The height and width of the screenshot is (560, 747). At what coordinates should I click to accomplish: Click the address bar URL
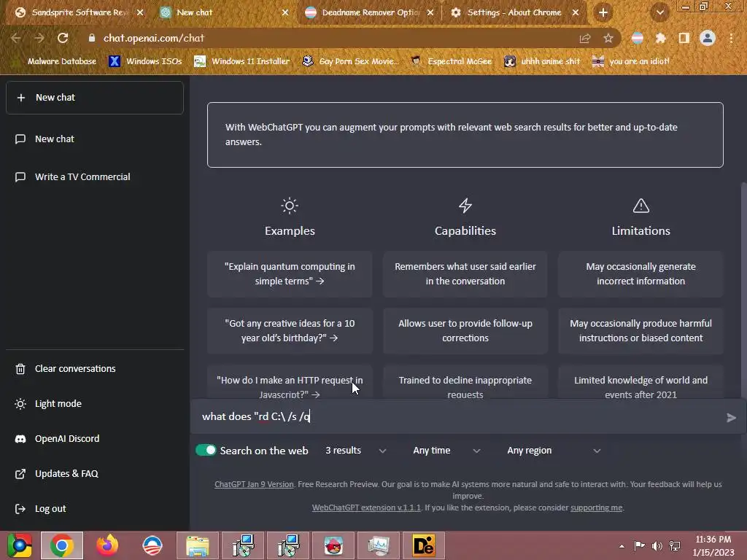[154, 38]
